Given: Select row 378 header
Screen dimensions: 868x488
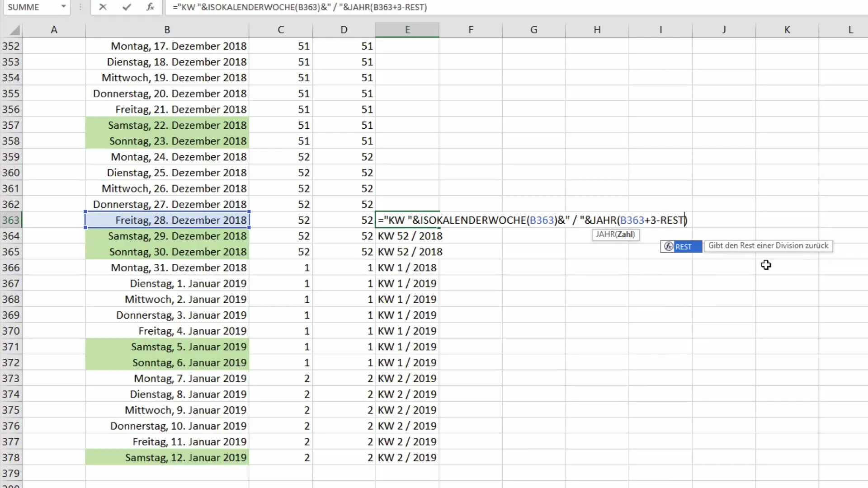Looking at the screenshot, I should click(11, 457).
